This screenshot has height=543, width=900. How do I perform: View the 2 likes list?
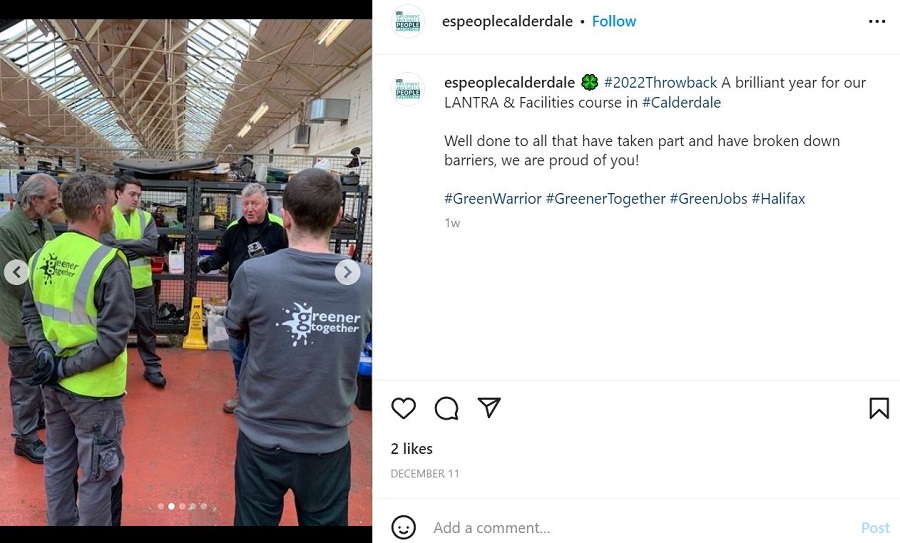point(412,449)
